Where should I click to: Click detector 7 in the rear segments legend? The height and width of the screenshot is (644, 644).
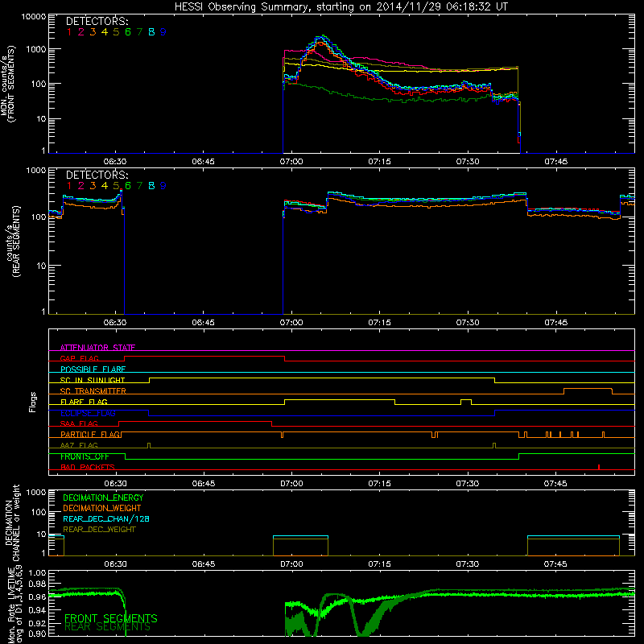tap(139, 186)
